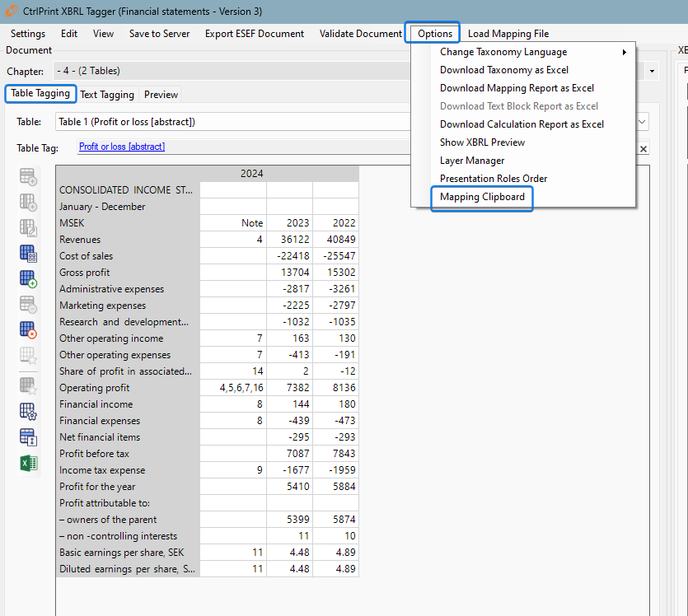Click the table icon with gear badge
688x616 pixels.
(28, 411)
